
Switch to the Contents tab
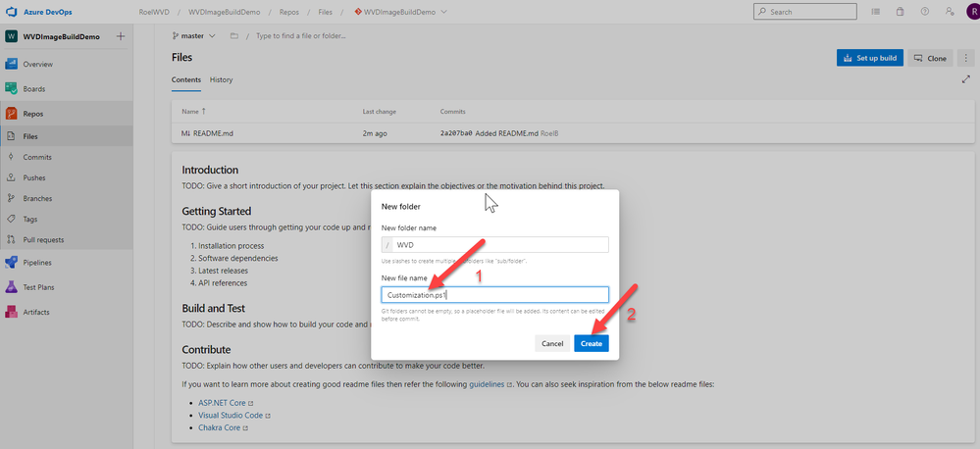(186, 80)
